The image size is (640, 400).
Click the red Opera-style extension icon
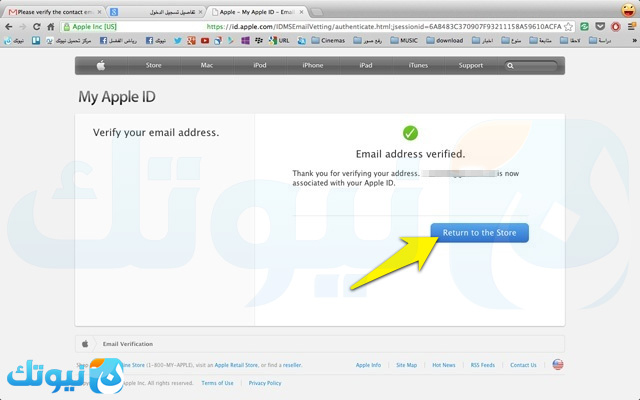616,27
